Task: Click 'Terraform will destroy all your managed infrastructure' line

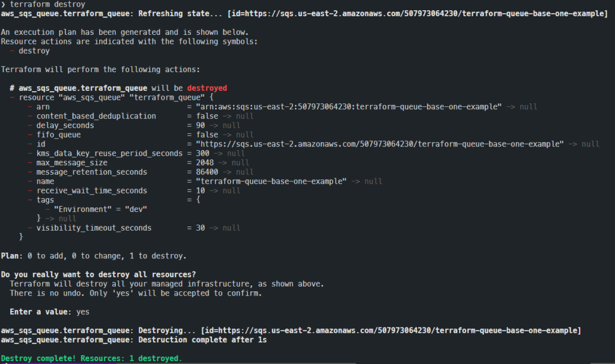Action: (167, 284)
